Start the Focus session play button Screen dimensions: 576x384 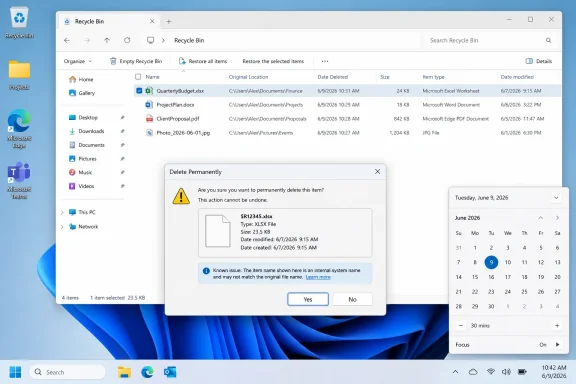pos(558,345)
